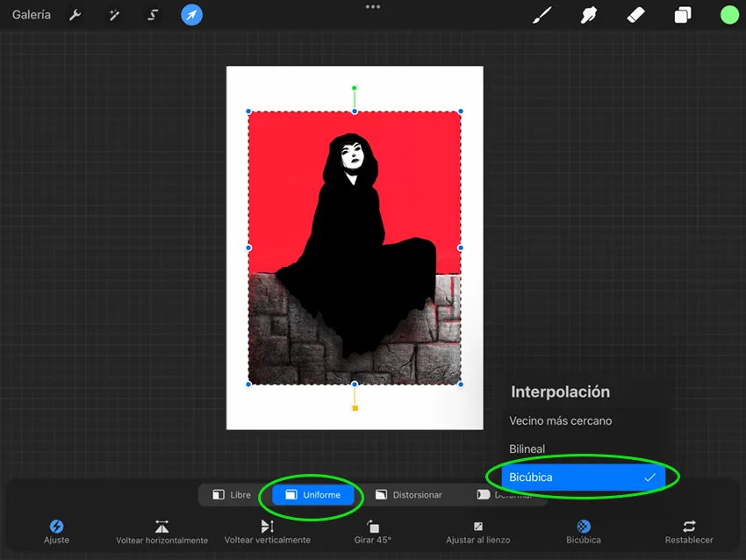Click Voltear horizontalmente

point(161,531)
